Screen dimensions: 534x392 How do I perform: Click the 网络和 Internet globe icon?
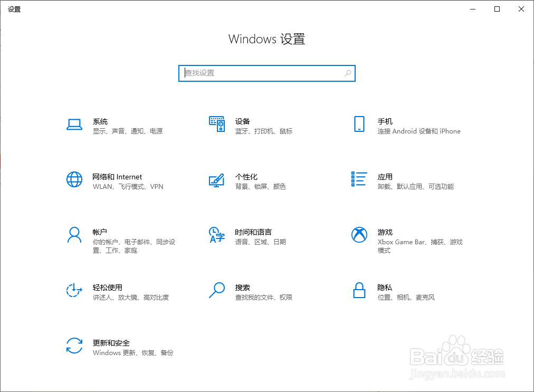click(x=74, y=179)
